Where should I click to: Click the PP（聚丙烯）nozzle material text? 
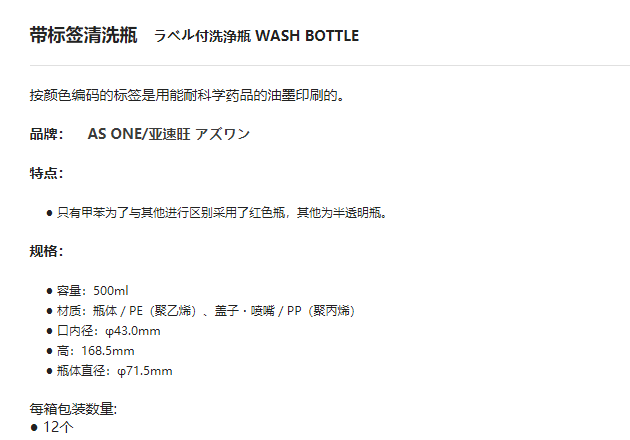tap(321, 311)
